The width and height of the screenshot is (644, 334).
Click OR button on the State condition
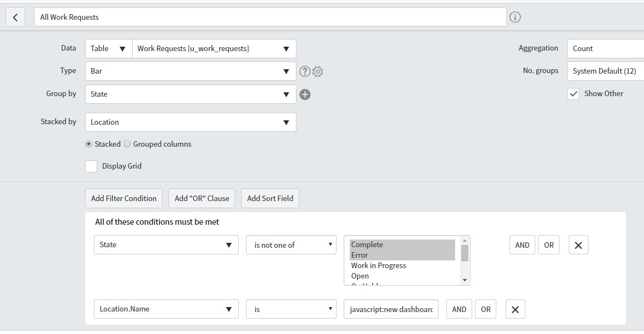pos(548,245)
